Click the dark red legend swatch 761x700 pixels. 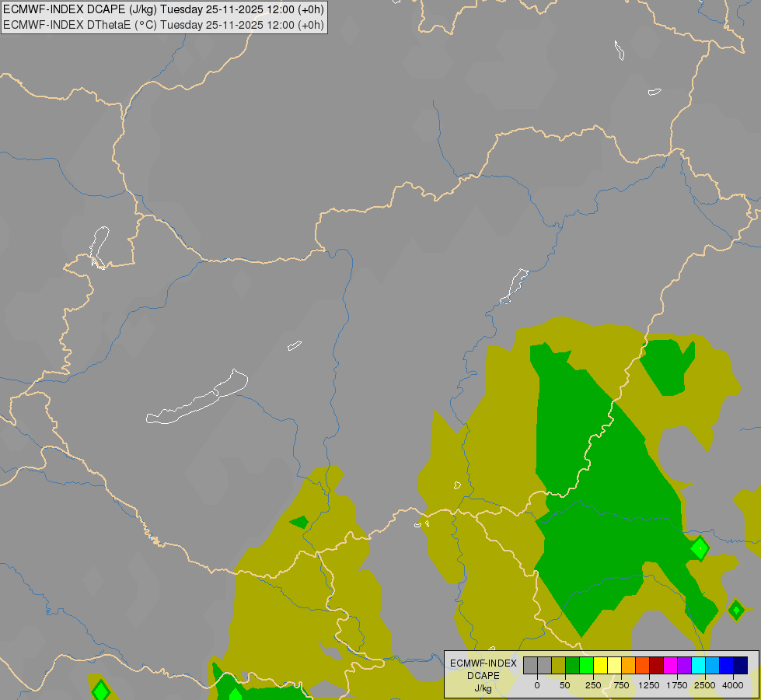(x=656, y=665)
